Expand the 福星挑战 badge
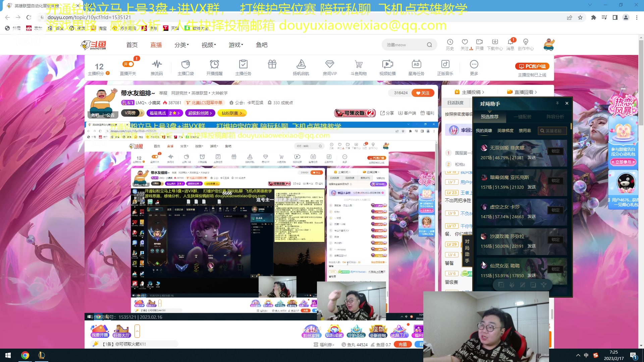 165,113
